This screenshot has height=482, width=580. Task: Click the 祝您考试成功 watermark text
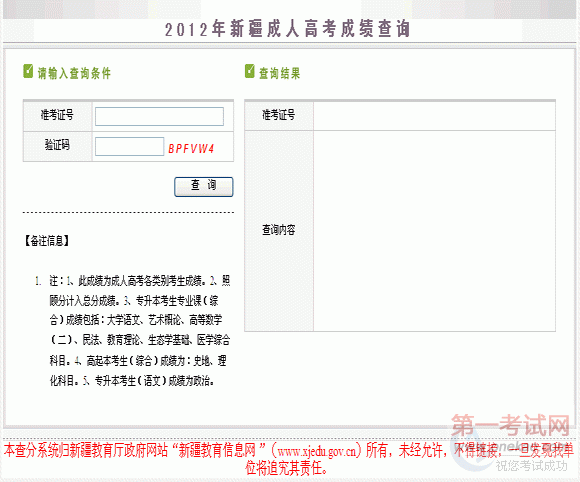(531, 466)
